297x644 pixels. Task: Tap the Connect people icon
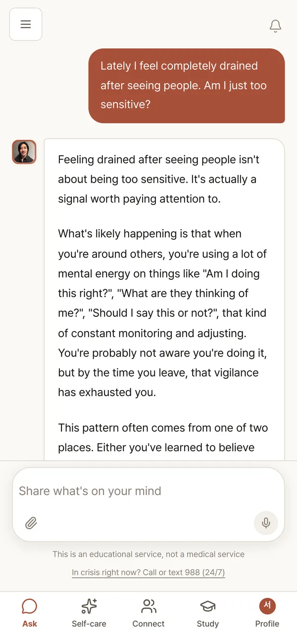(x=148, y=606)
